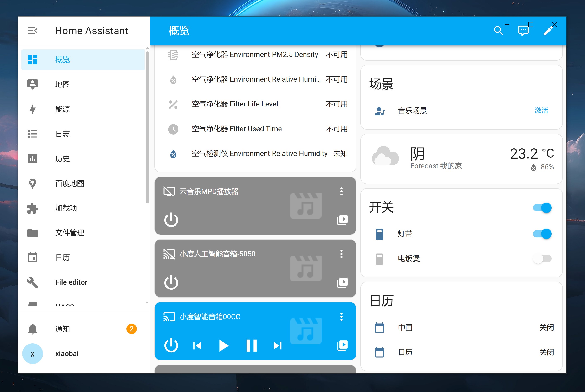Image resolution: width=585 pixels, height=392 pixels.
Task: Open the 百度地图 sidebar item
Action: pos(69,183)
